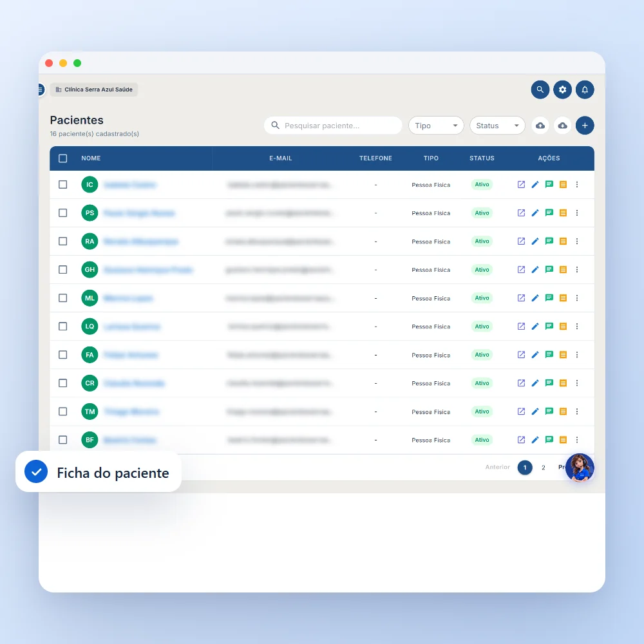Edit patient FA with pencil icon
The width and height of the screenshot is (644, 644).
pos(535,355)
